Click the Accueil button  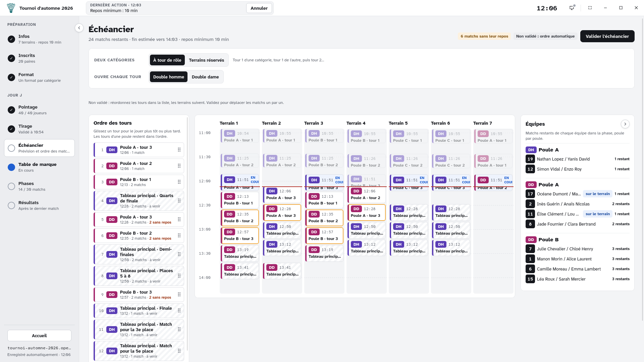pos(39,336)
